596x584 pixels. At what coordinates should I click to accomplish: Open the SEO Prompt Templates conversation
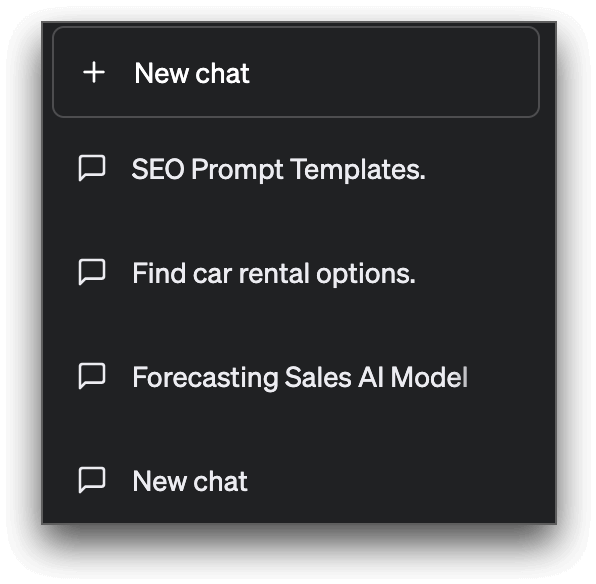tap(296, 168)
